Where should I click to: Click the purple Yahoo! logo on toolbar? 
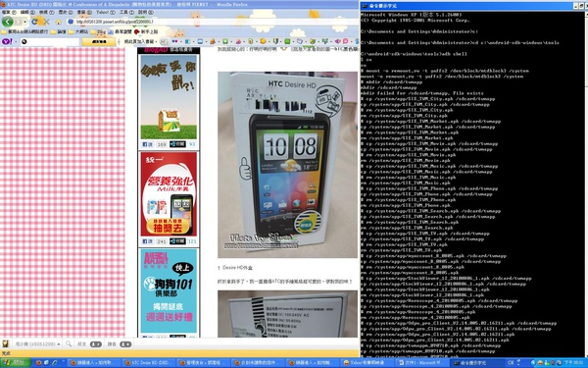[7, 41]
